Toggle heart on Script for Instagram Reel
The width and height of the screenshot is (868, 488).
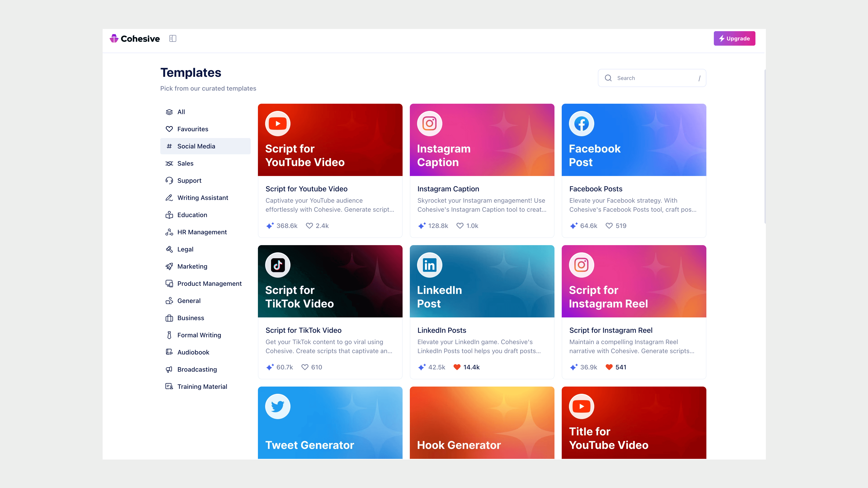[609, 367]
